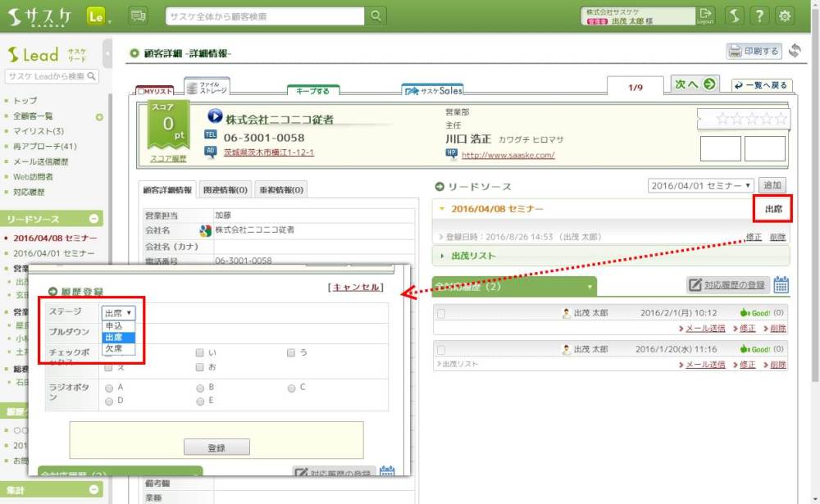The image size is (820, 504).
Task: Click the calendar icon in the popup panel
Action: pos(387,471)
